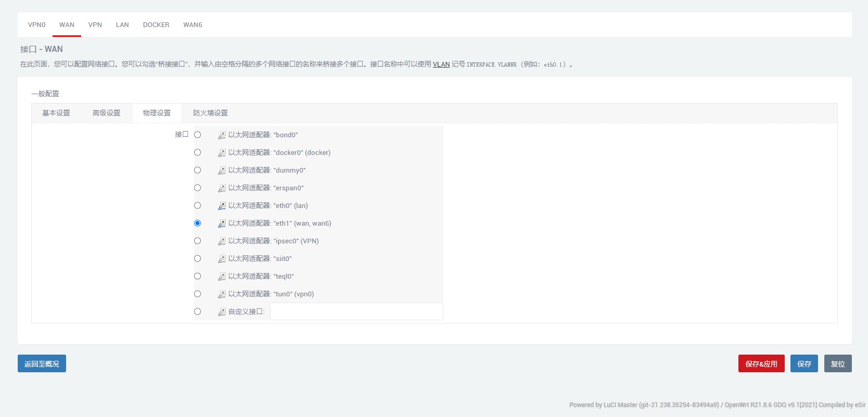Open the 防火墙设置 settings tab
Viewport: 868px width, 417px height.
210,113
